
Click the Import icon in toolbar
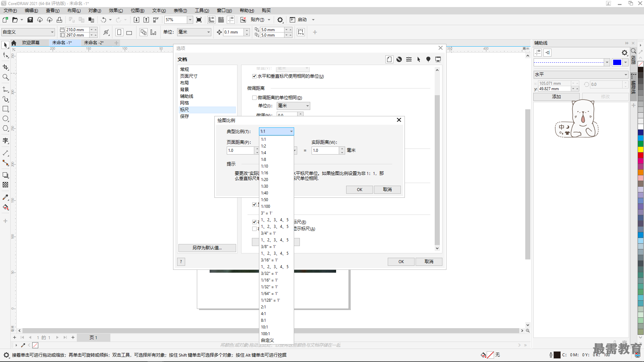(x=136, y=20)
